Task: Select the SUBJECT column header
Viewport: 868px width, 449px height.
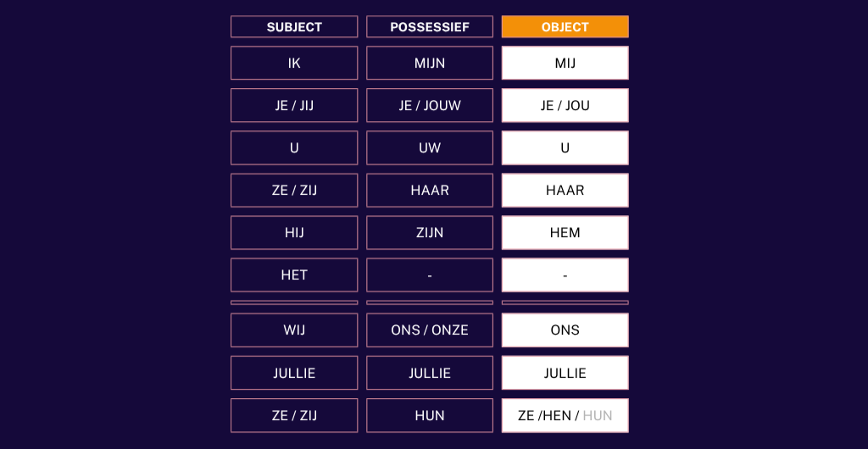Action: 294,27
